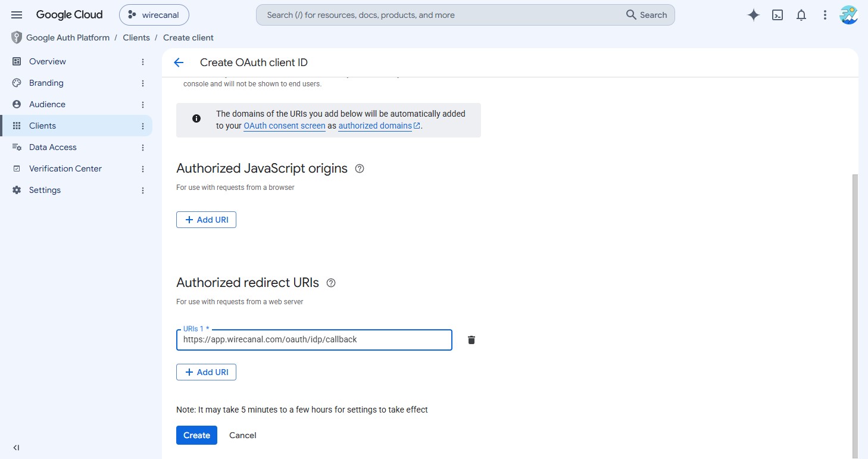Open the Audience row three-dot menu
Screen dimensions: 868x459
(x=143, y=105)
